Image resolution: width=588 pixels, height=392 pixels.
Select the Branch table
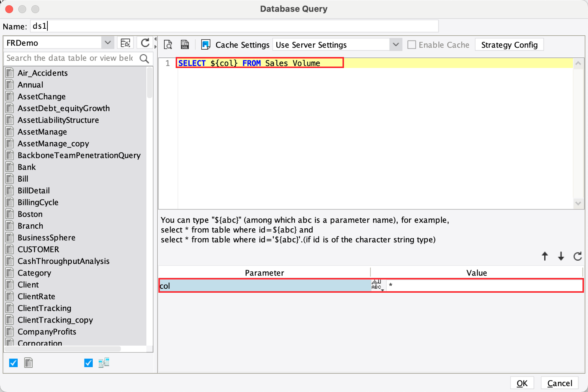[30, 226]
